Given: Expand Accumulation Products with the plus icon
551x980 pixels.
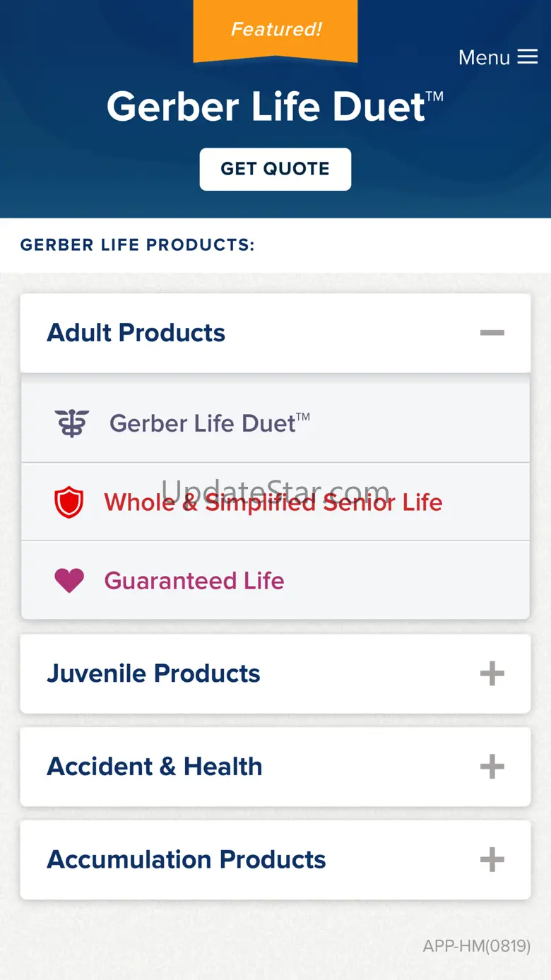Looking at the screenshot, I should coord(492,860).
